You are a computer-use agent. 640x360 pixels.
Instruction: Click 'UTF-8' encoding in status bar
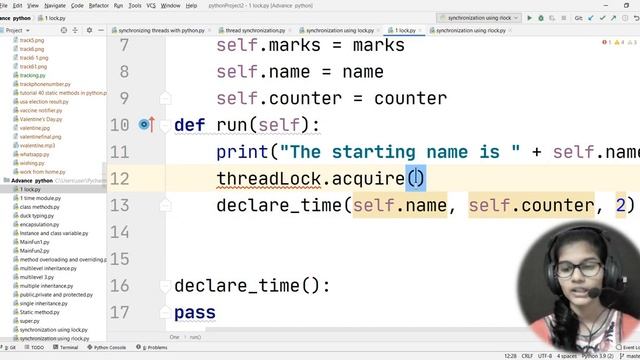pyautogui.click(x=545, y=356)
